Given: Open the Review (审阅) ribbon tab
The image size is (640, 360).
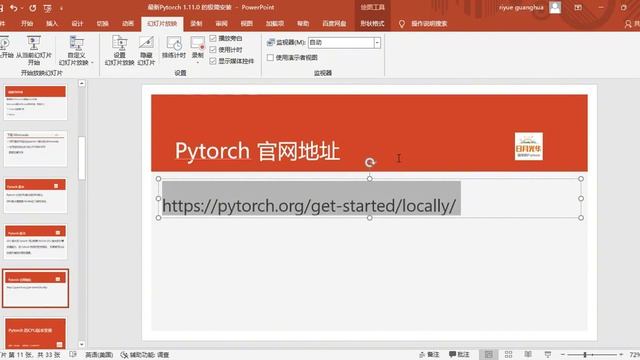Looking at the screenshot, I should click(222, 24).
